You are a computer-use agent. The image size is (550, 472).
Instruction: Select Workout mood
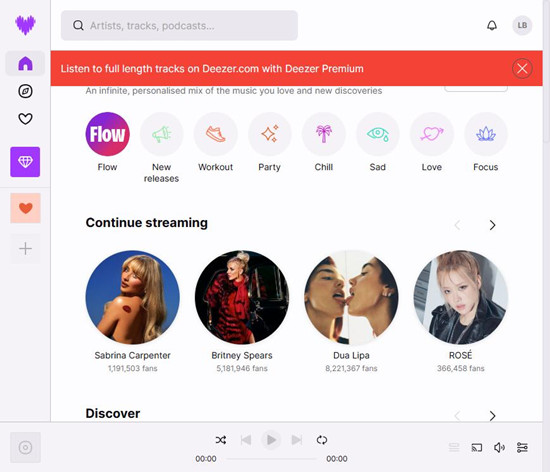pyautogui.click(x=215, y=134)
